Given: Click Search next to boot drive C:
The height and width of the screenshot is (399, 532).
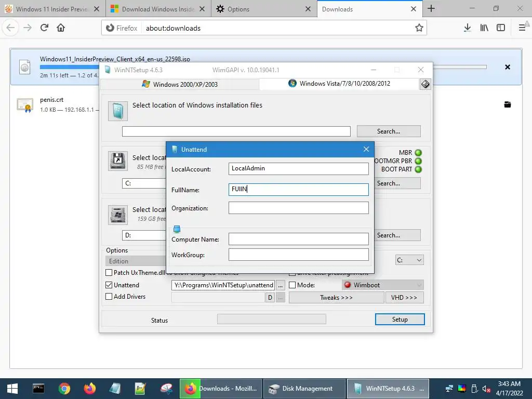Looking at the screenshot, I should click(x=397, y=183).
